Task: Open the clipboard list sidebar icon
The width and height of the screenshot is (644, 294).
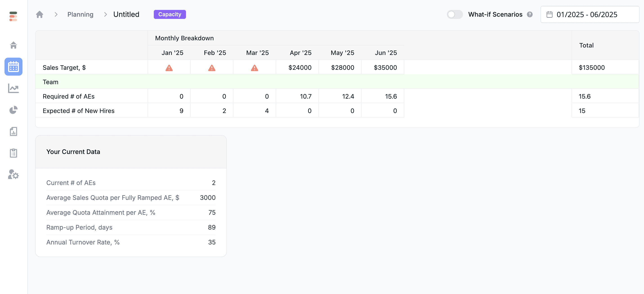Action: [13, 153]
